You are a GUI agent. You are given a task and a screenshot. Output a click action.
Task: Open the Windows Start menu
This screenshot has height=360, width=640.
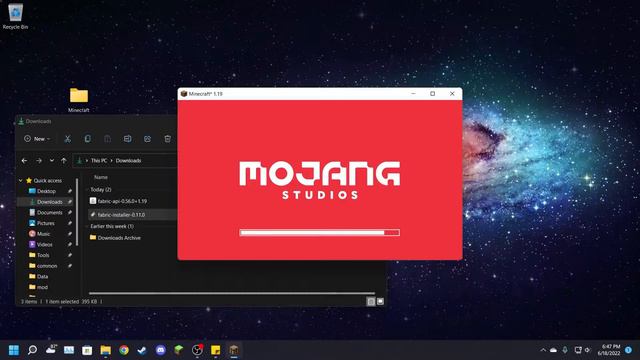[x=13, y=350]
